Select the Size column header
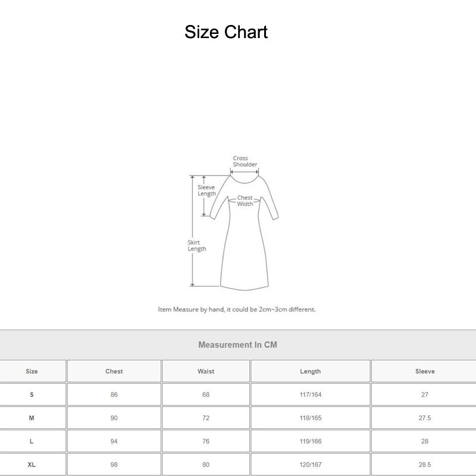 (32, 371)
